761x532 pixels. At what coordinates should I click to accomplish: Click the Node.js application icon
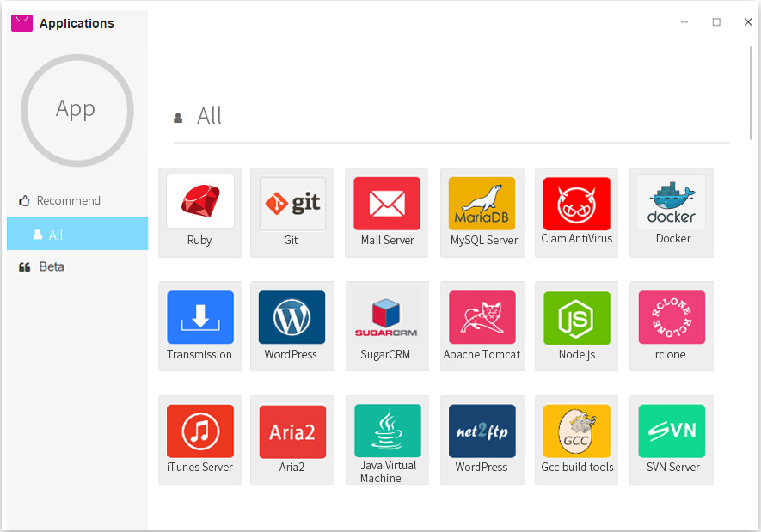click(577, 318)
